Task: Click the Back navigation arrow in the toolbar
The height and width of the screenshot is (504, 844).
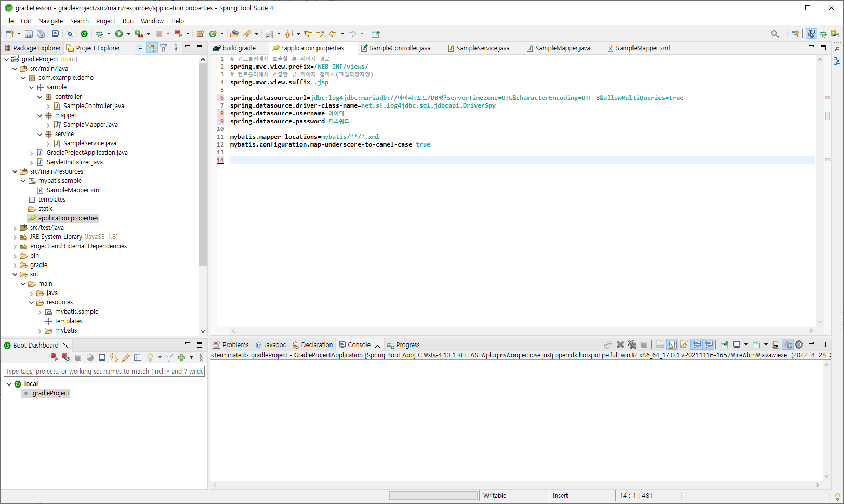Action: (333, 34)
